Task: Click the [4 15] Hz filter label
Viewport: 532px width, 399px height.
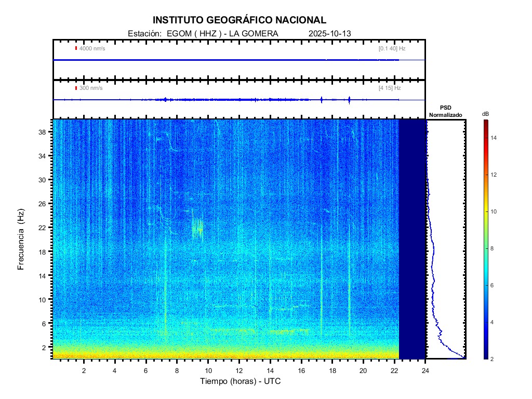Action: tap(390, 88)
